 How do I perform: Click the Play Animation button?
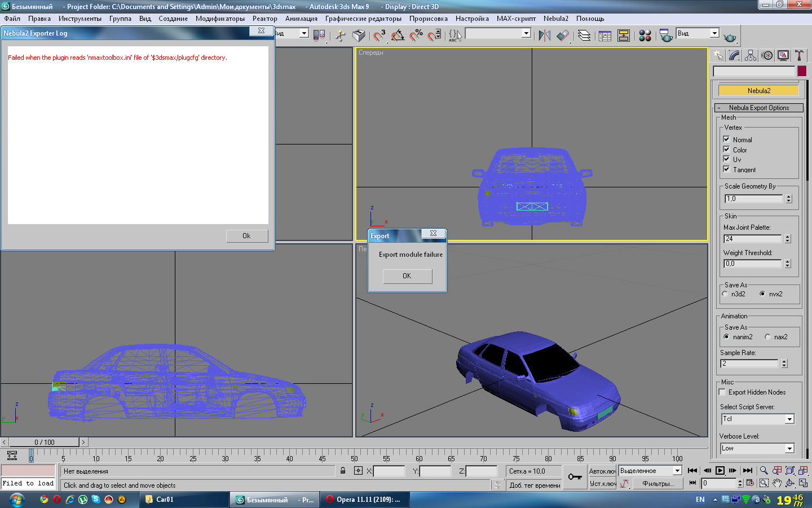(720, 471)
